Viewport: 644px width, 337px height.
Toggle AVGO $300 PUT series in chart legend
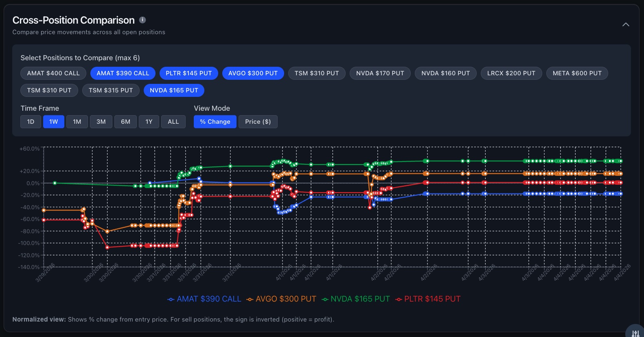pos(281,299)
